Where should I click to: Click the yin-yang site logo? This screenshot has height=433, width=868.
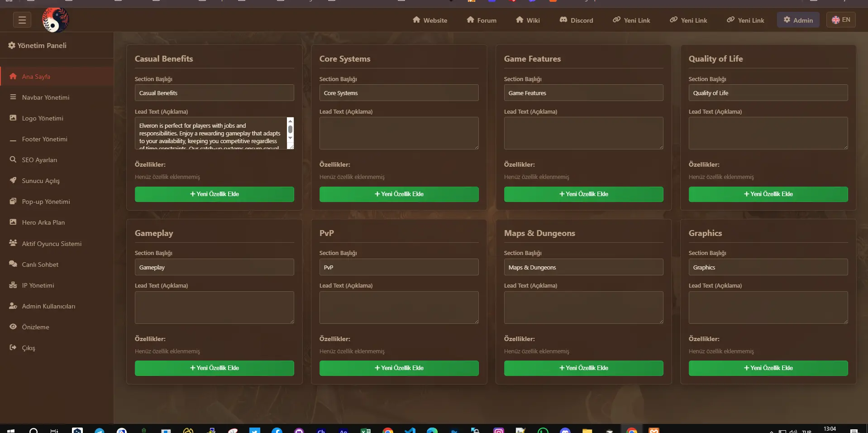click(x=55, y=20)
